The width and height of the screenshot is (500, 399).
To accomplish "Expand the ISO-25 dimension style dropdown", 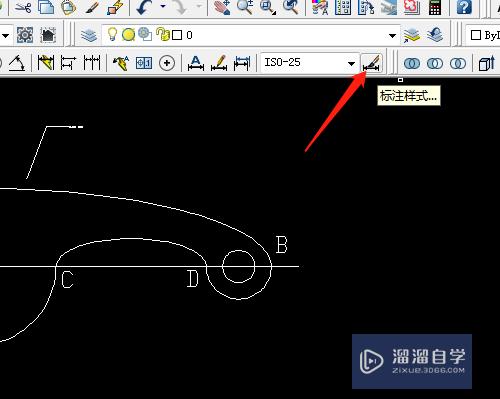I will coord(351,63).
